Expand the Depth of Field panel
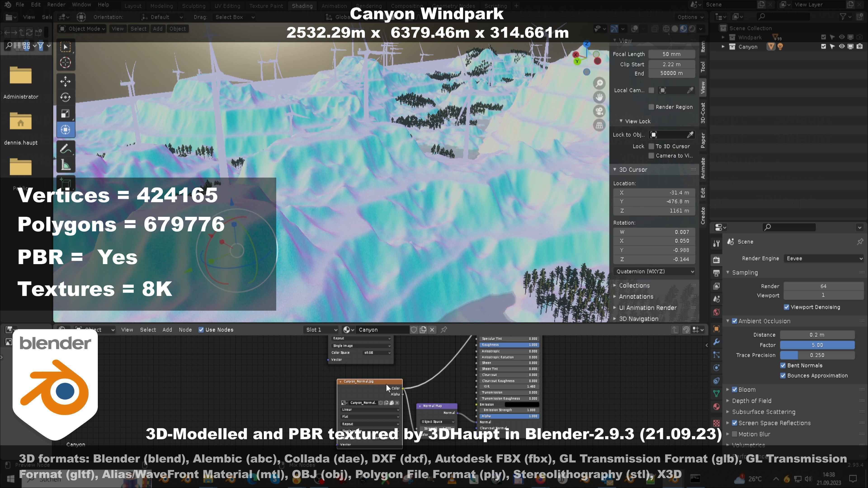Image resolution: width=868 pixels, height=488 pixels. click(x=752, y=401)
